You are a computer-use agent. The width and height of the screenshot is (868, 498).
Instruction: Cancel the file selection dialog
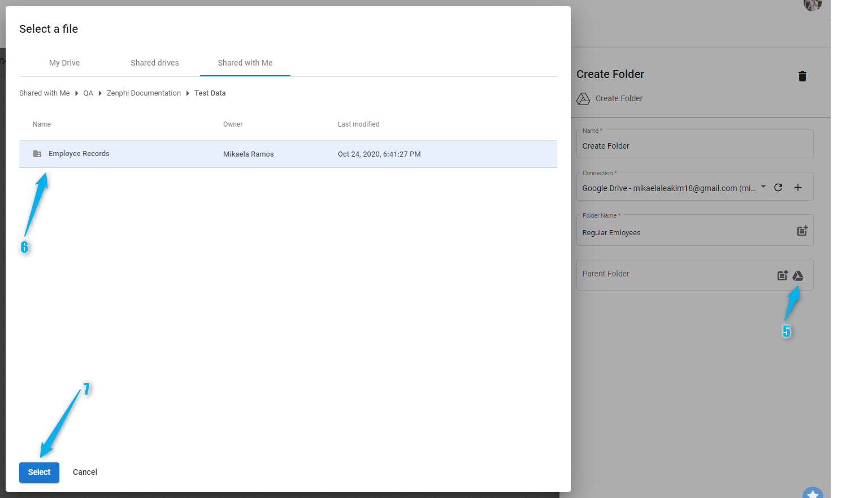pyautogui.click(x=85, y=472)
